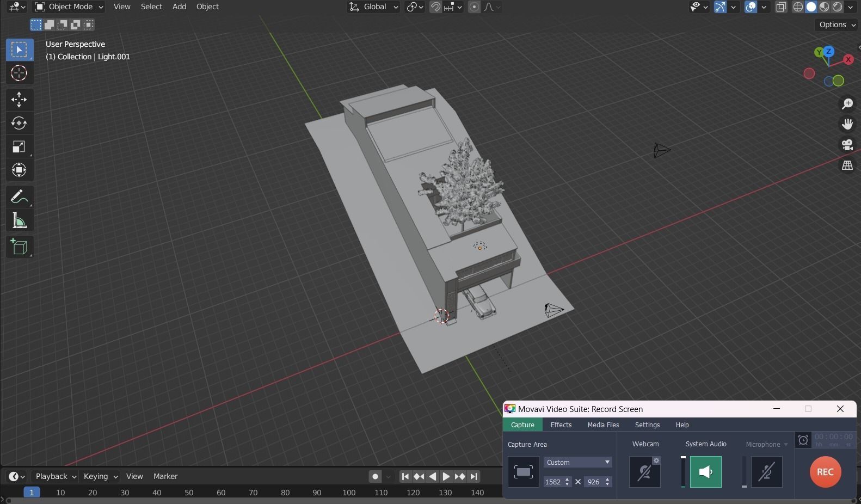Switch perspective/orthographic grid icon

847,165
